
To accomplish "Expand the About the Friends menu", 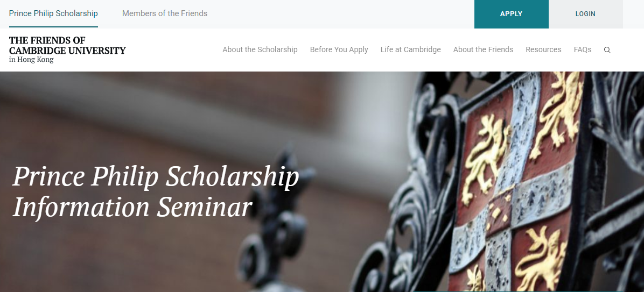I will click(483, 49).
